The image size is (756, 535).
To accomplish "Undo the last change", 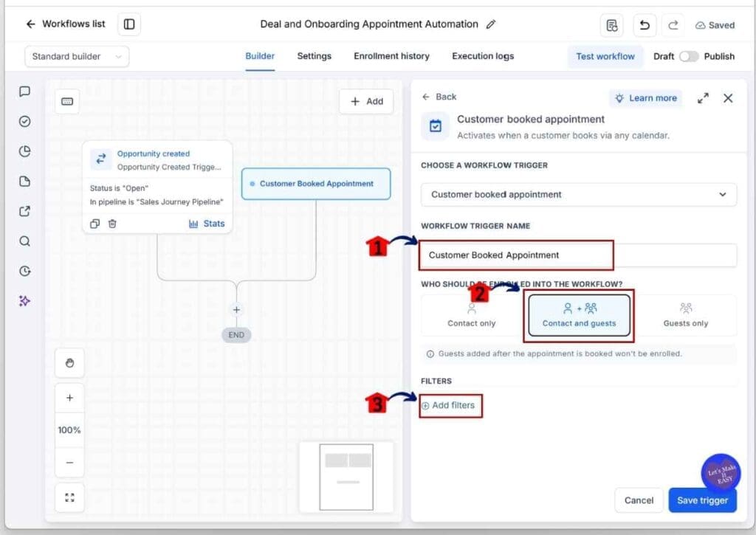I will [x=645, y=25].
